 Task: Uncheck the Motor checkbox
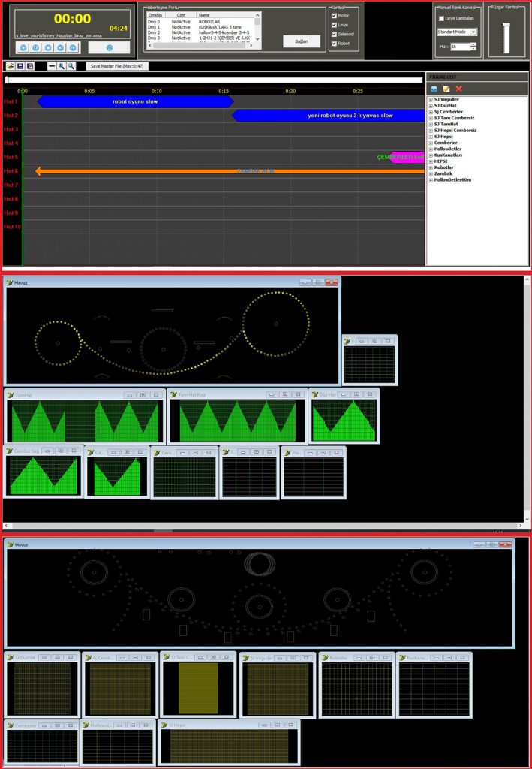point(335,16)
